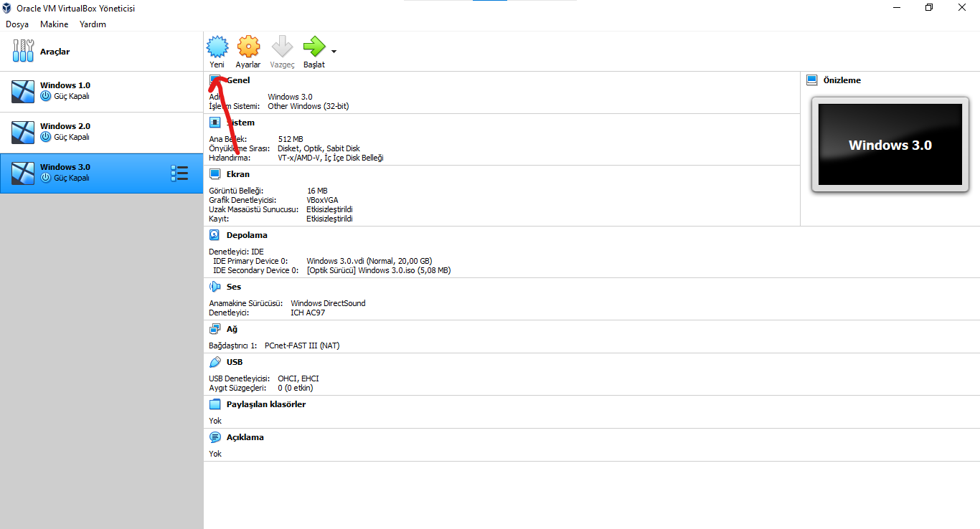Open the Yardım menu

pos(93,24)
